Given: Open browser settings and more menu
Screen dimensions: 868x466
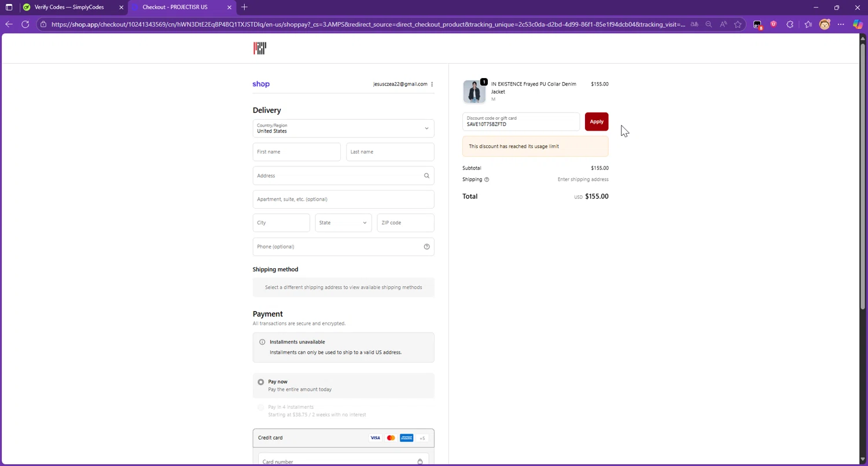Looking at the screenshot, I should 841,24.
